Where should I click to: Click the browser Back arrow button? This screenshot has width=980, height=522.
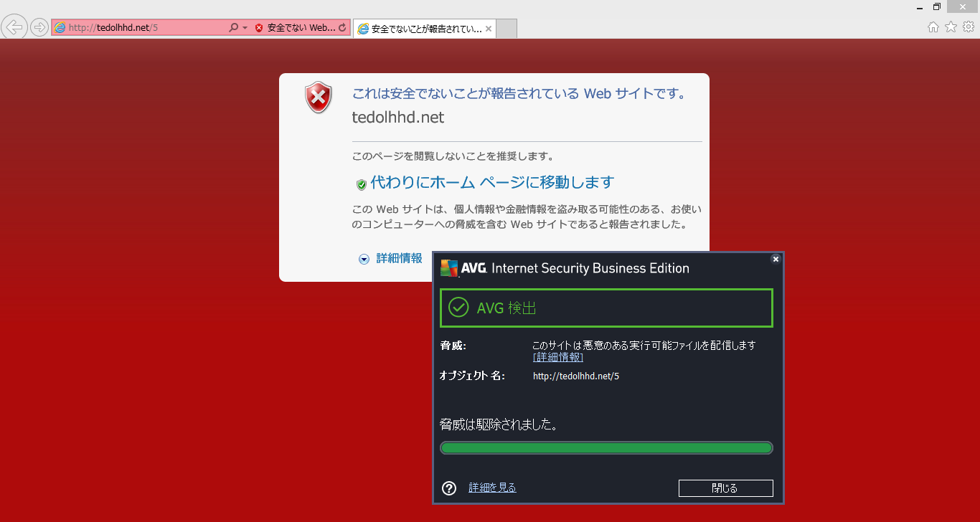pyautogui.click(x=14, y=27)
